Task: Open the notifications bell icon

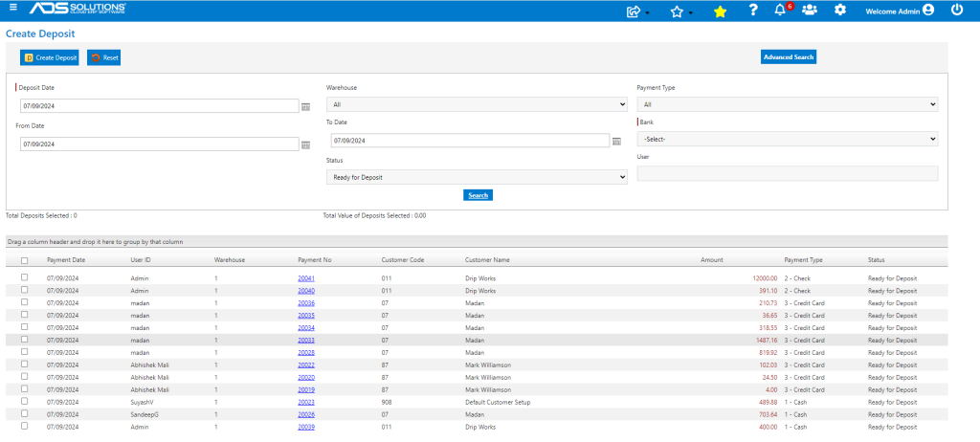Action: click(x=779, y=10)
